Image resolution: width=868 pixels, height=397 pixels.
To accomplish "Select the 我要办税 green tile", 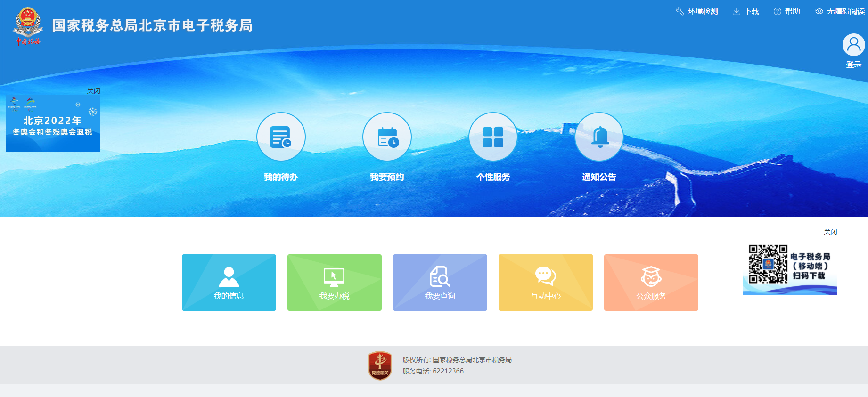I will (x=335, y=282).
